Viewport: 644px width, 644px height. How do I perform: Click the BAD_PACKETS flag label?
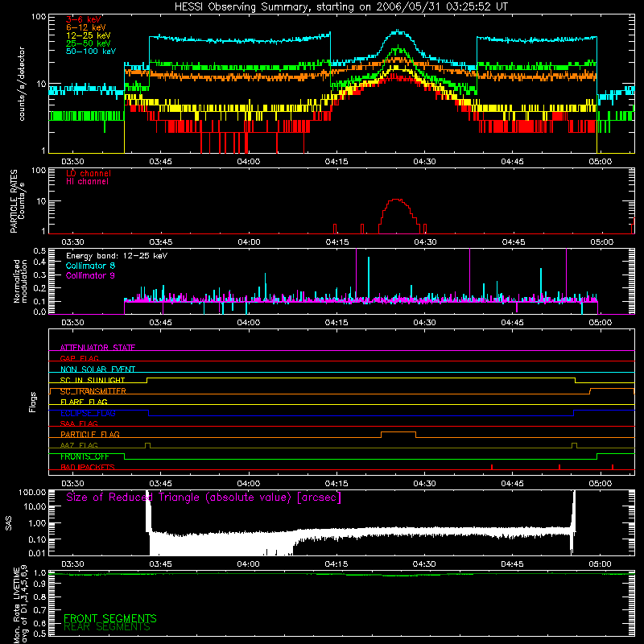point(88,467)
